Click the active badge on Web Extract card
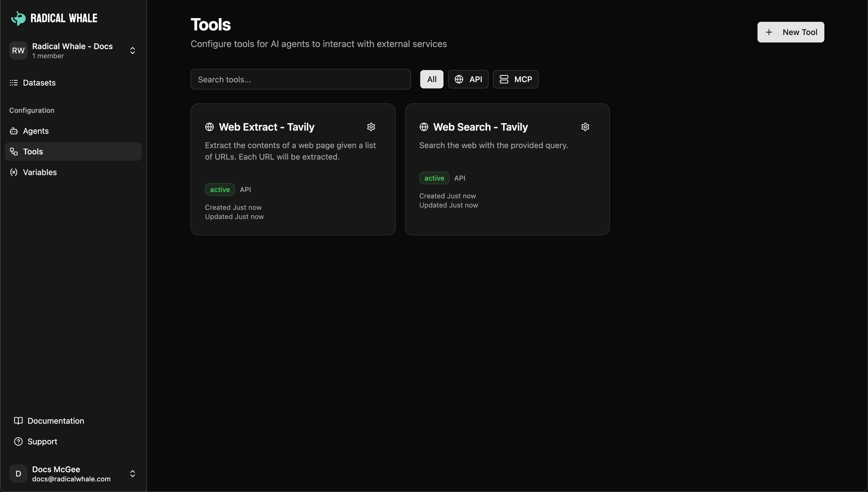 coord(220,189)
